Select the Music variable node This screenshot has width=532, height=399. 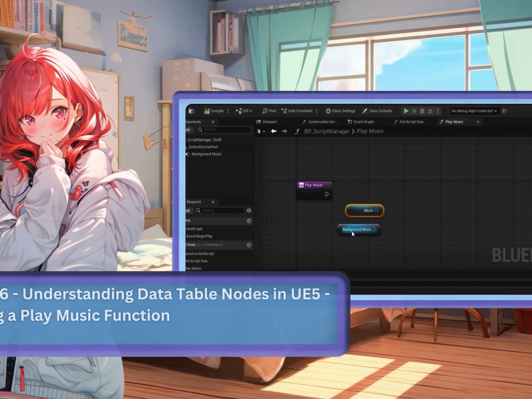[x=365, y=211]
